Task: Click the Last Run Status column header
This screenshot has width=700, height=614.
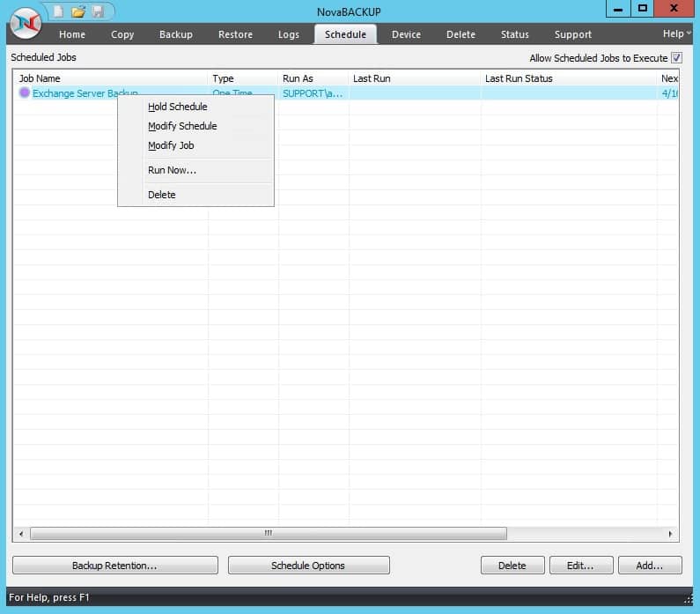Action: 569,78
